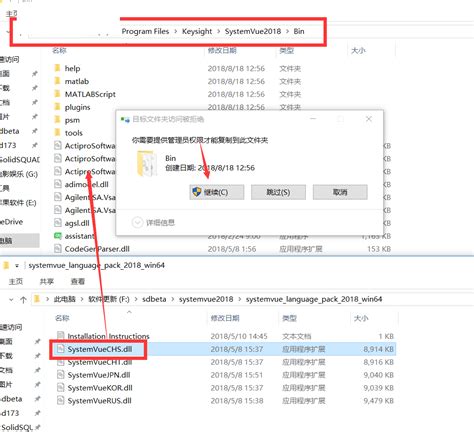Select the MATLABScript folder icon
The image size is (474, 432).
click(x=57, y=94)
